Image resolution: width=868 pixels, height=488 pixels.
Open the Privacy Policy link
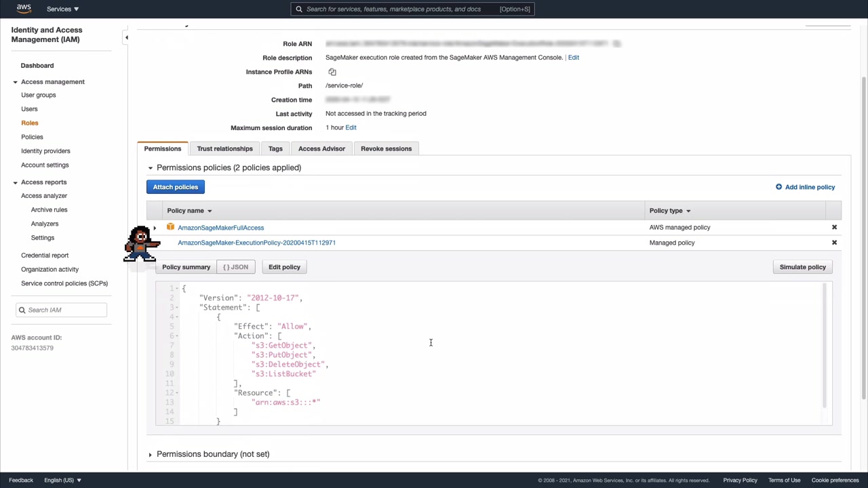pos(741,481)
